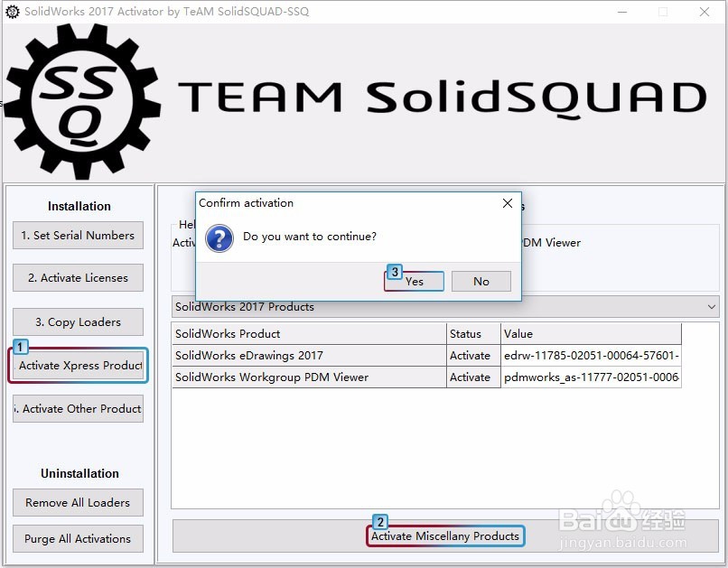Click the SSQ gear logo image
The height and width of the screenshot is (568, 728).
[82, 101]
